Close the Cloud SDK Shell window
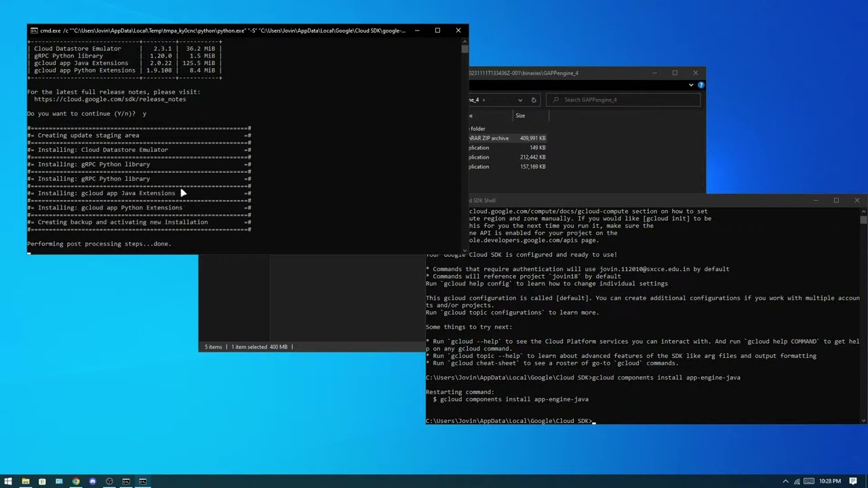This screenshot has width=868, height=488. pyautogui.click(x=857, y=200)
